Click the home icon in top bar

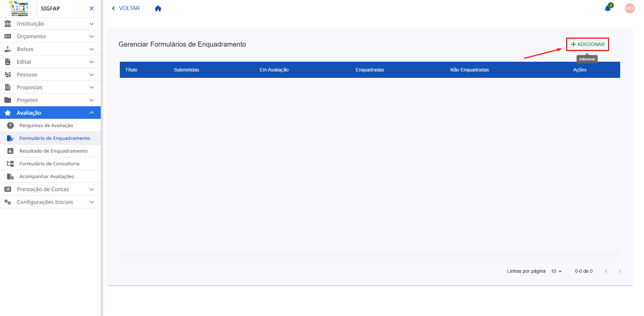coord(158,8)
